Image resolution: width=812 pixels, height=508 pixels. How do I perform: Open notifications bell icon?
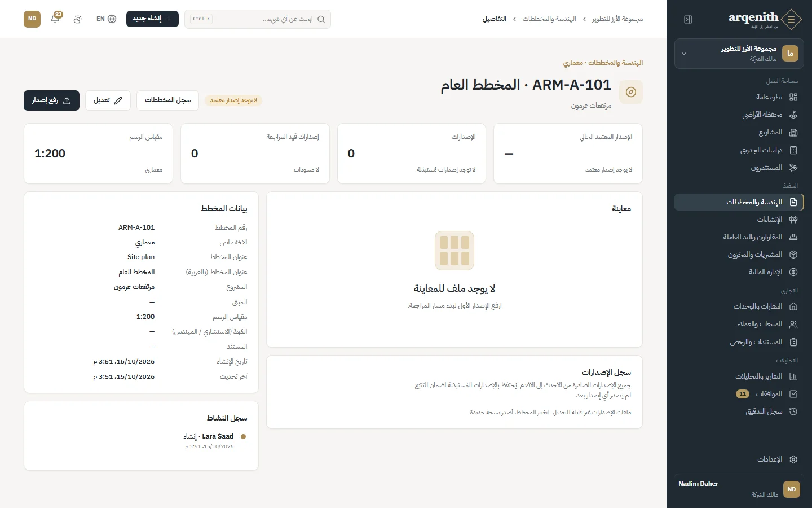pyautogui.click(x=55, y=19)
